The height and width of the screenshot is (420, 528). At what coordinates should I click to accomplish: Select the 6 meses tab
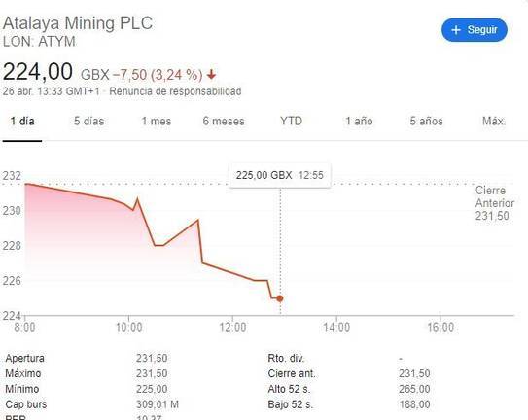[x=224, y=121]
